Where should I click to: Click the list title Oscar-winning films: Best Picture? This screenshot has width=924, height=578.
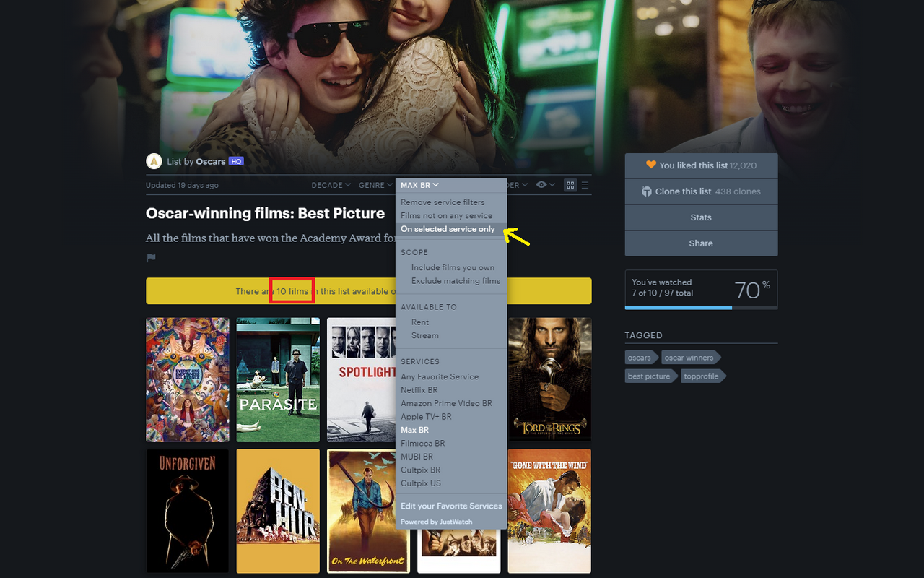(x=265, y=213)
